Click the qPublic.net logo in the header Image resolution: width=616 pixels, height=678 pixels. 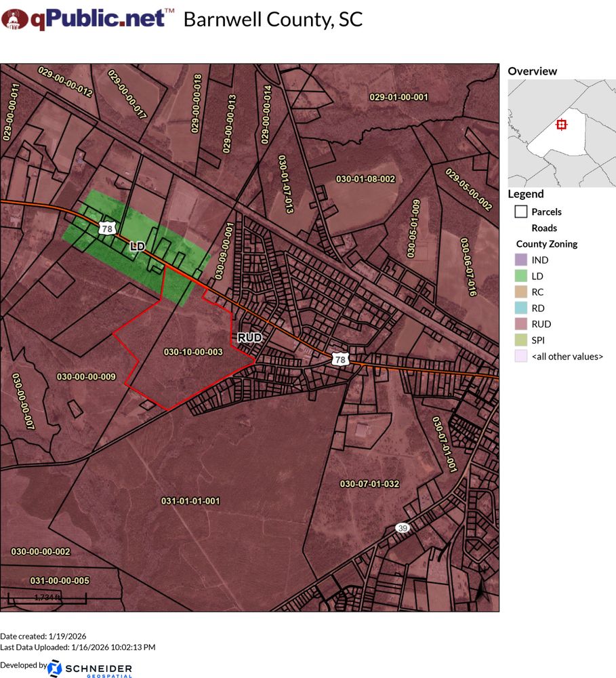pyautogui.click(x=87, y=19)
